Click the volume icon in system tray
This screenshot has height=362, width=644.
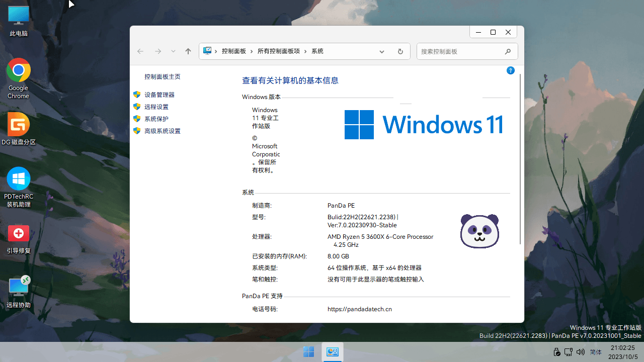(581, 352)
